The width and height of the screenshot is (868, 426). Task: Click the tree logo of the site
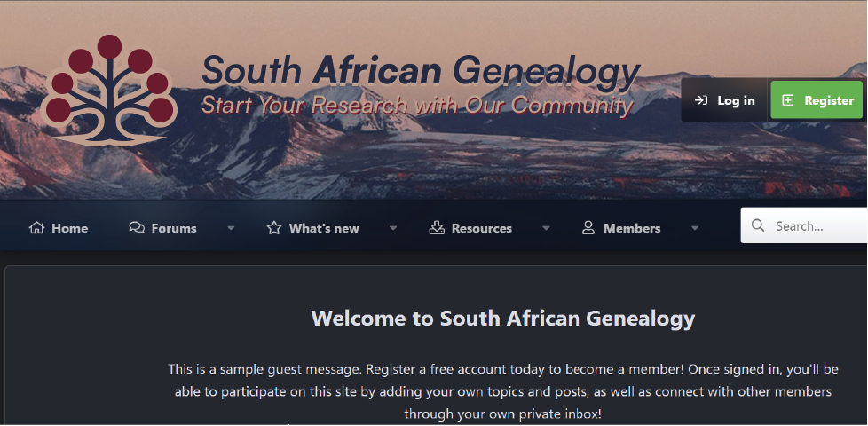click(x=109, y=91)
